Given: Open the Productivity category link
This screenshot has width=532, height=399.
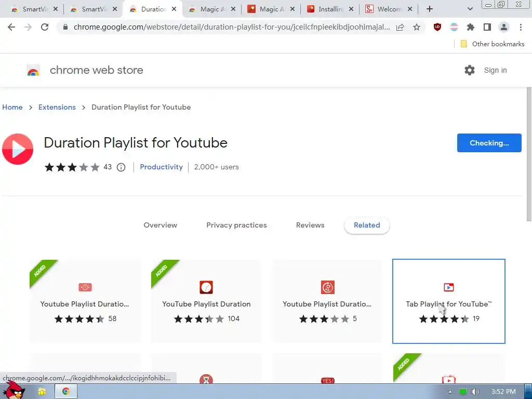Looking at the screenshot, I should point(161,167).
